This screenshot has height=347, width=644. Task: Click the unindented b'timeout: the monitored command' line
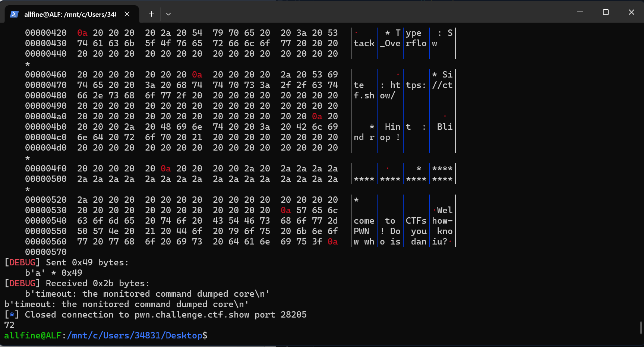pyautogui.click(x=126, y=304)
